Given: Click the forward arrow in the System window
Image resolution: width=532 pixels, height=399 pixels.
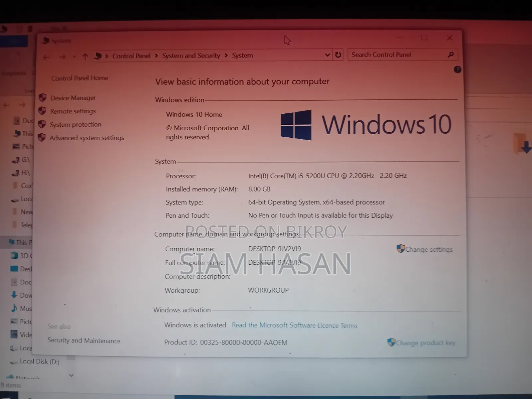Looking at the screenshot, I should (x=62, y=57).
